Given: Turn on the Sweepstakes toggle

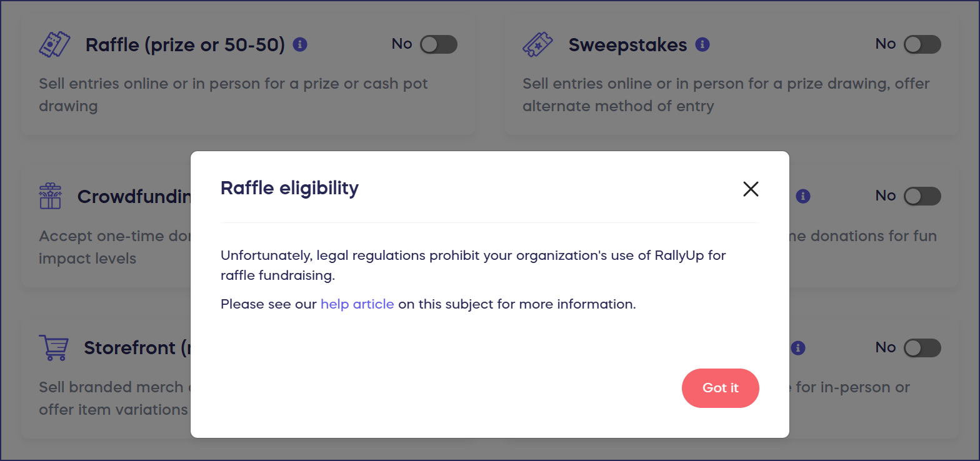Looking at the screenshot, I should pos(922,44).
